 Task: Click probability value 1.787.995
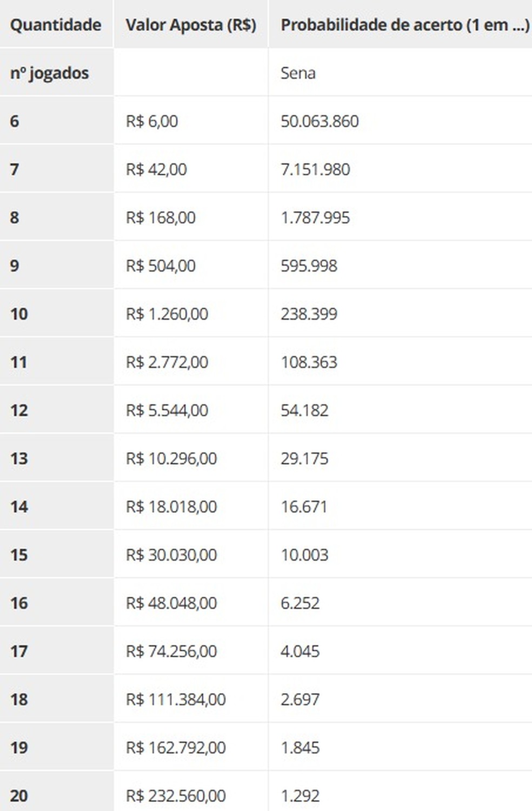(x=315, y=217)
